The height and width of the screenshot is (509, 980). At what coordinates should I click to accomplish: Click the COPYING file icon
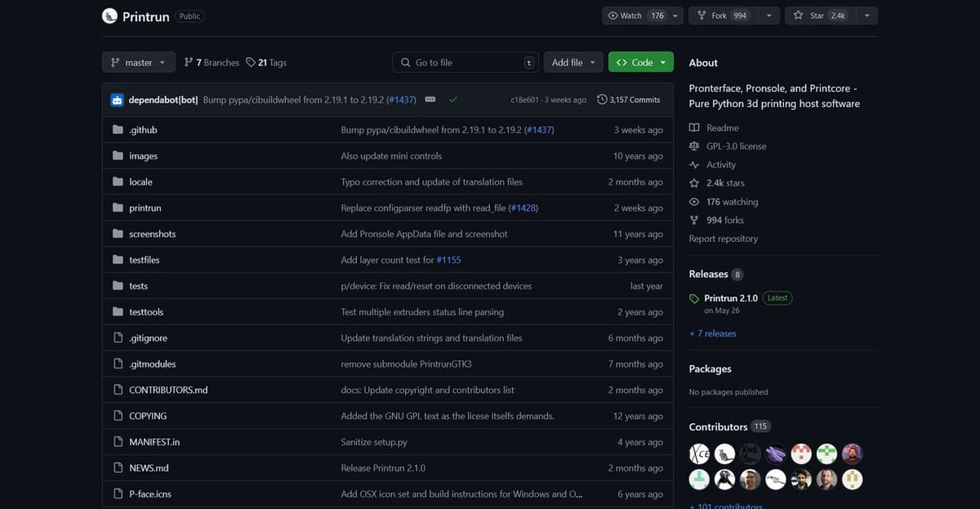pos(118,416)
